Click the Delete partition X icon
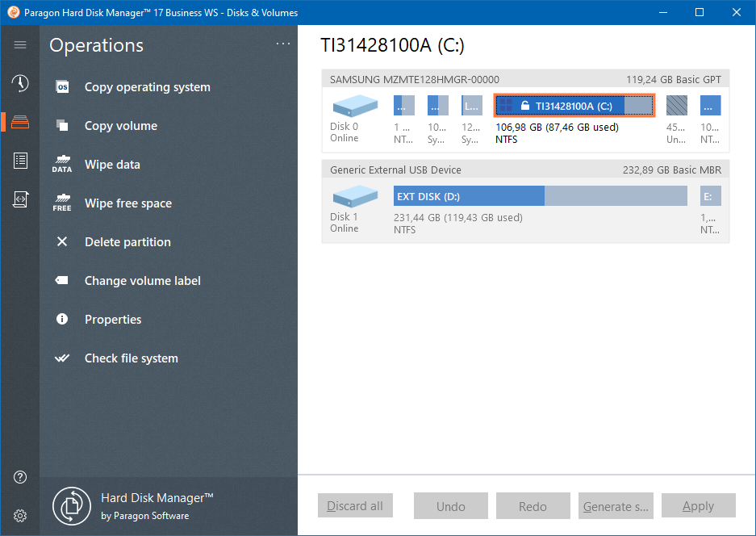The width and height of the screenshot is (756, 536). (x=62, y=241)
